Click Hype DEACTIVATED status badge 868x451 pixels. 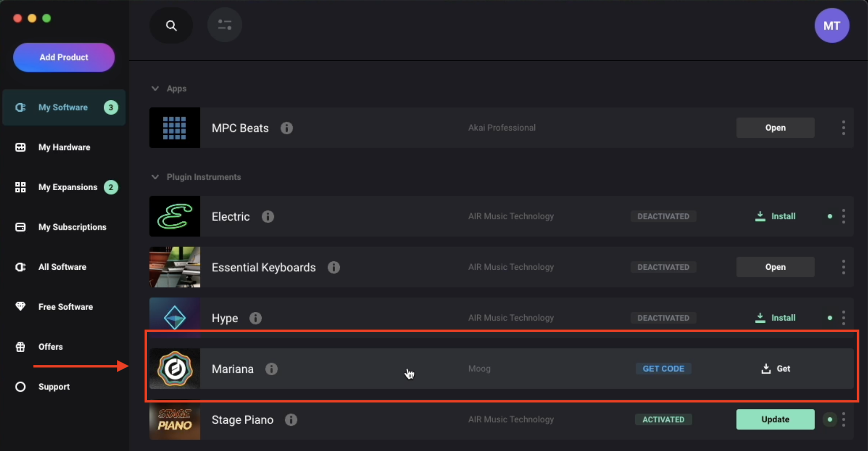tap(663, 318)
